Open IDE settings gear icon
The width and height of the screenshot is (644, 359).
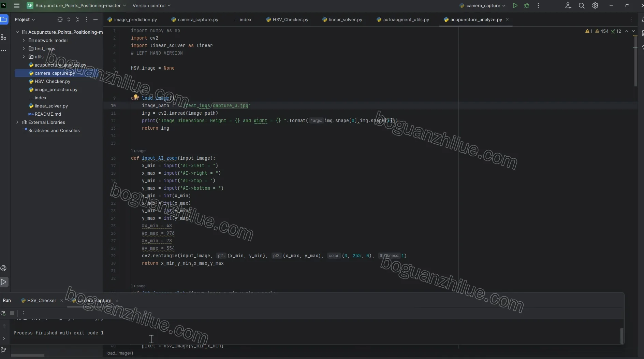pyautogui.click(x=595, y=5)
